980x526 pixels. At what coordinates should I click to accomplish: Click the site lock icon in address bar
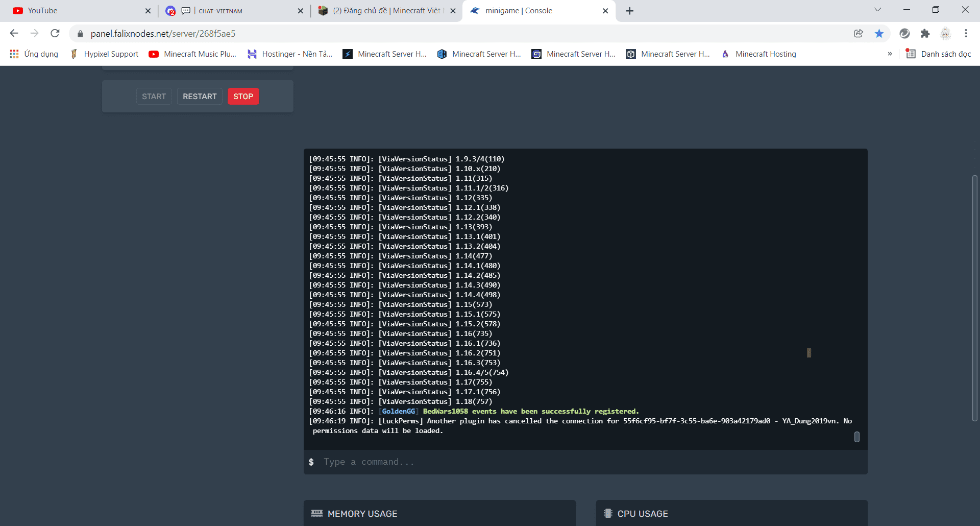80,34
